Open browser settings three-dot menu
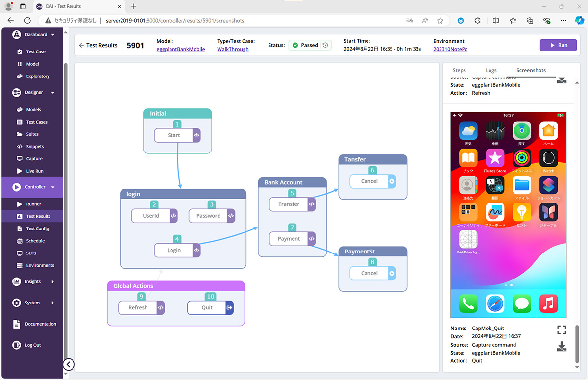This screenshot has width=588, height=380. pyautogui.click(x=563, y=21)
